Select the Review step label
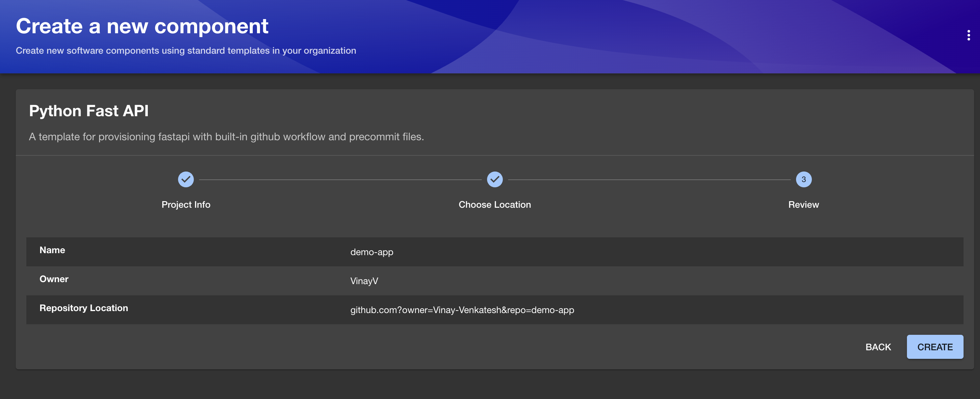This screenshot has width=980, height=399. tap(804, 204)
